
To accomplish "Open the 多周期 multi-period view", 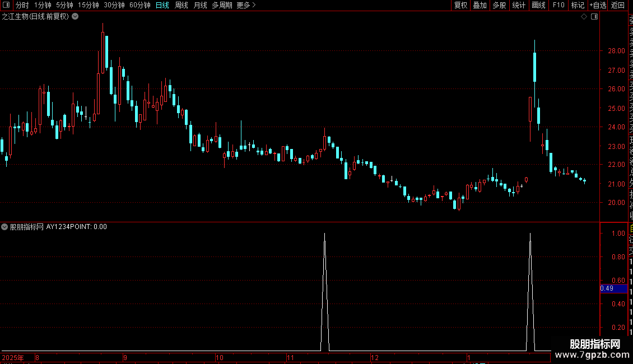I will [x=222, y=5].
